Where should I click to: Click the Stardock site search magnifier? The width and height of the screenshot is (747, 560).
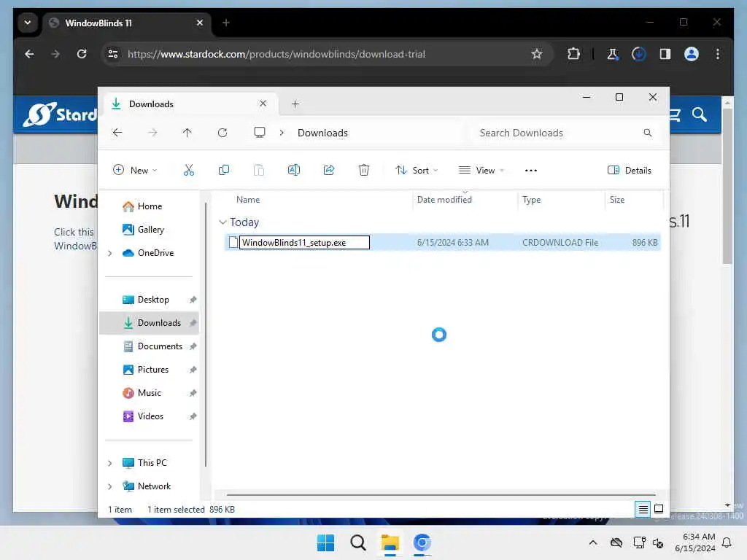(700, 114)
